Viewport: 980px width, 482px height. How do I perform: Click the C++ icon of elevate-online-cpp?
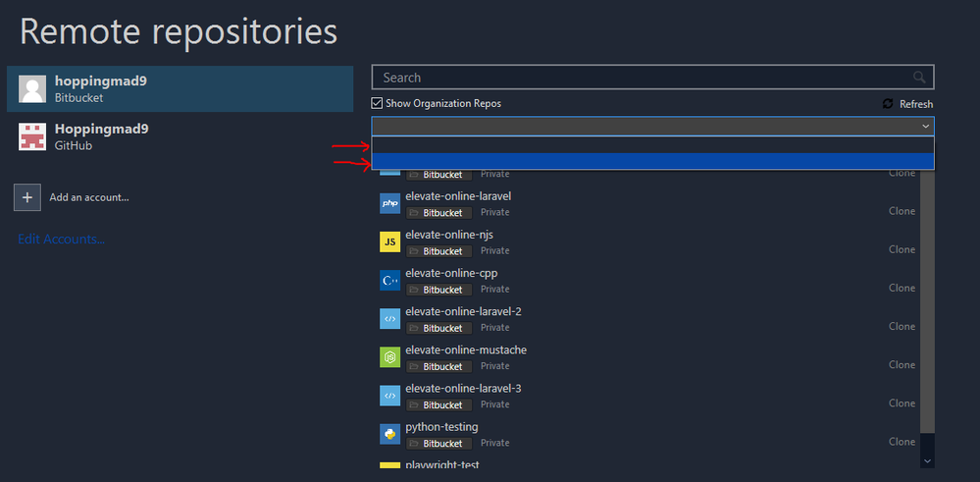390,281
